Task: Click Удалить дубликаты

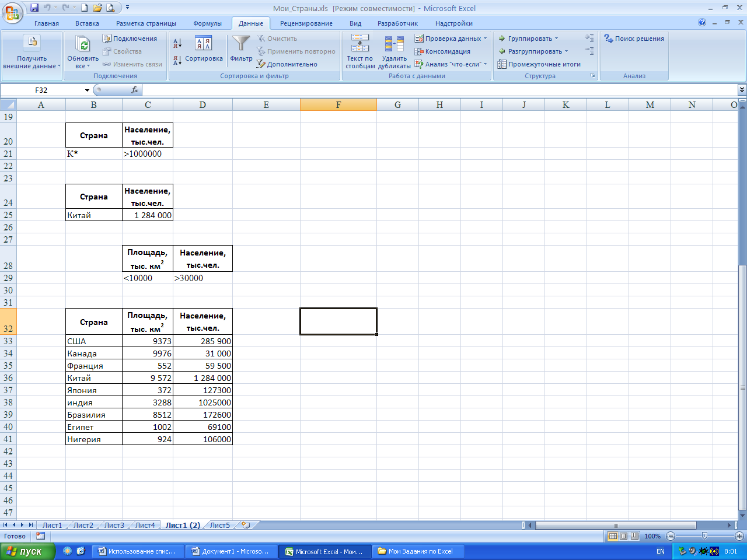Action: [395, 51]
